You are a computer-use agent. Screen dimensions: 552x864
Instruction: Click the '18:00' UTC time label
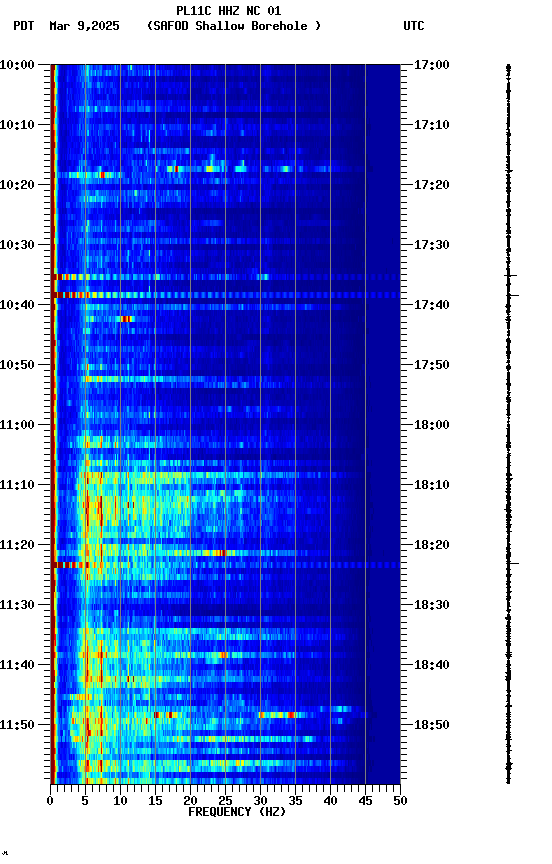pos(432,425)
